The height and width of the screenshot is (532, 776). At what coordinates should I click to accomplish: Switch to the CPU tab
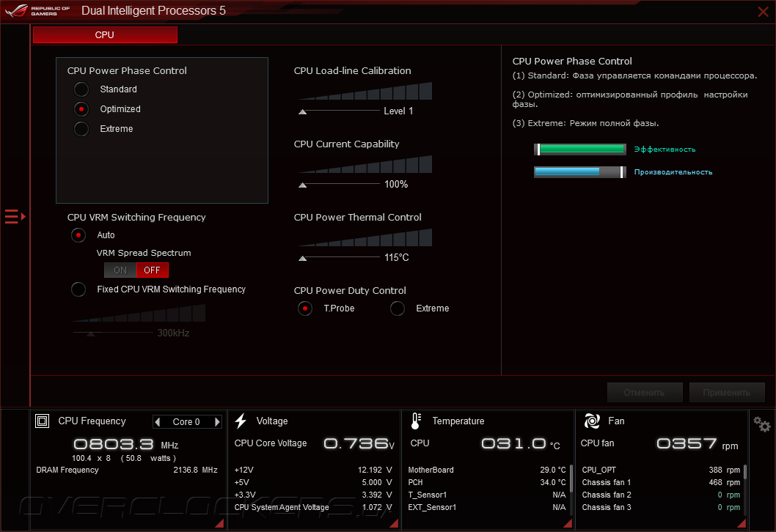[x=105, y=34]
